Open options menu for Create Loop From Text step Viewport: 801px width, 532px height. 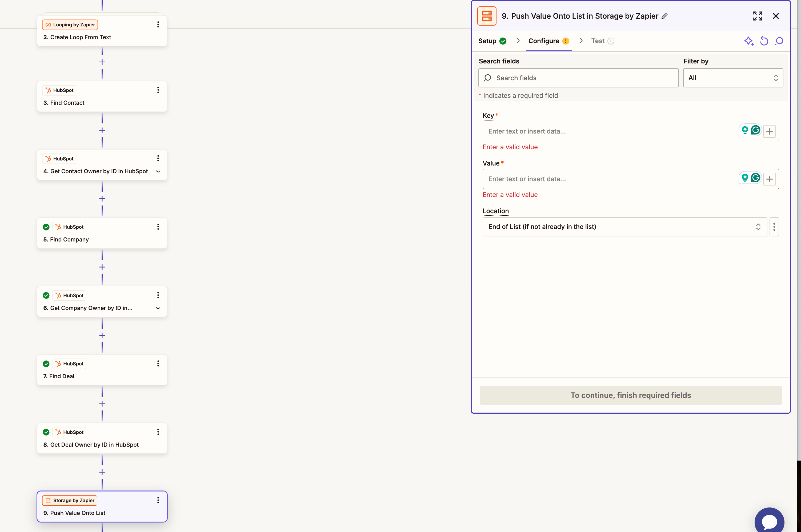tap(158, 25)
